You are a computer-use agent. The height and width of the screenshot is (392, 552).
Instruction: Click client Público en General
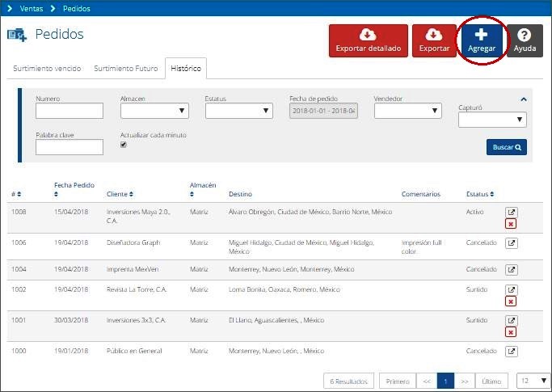(134, 351)
